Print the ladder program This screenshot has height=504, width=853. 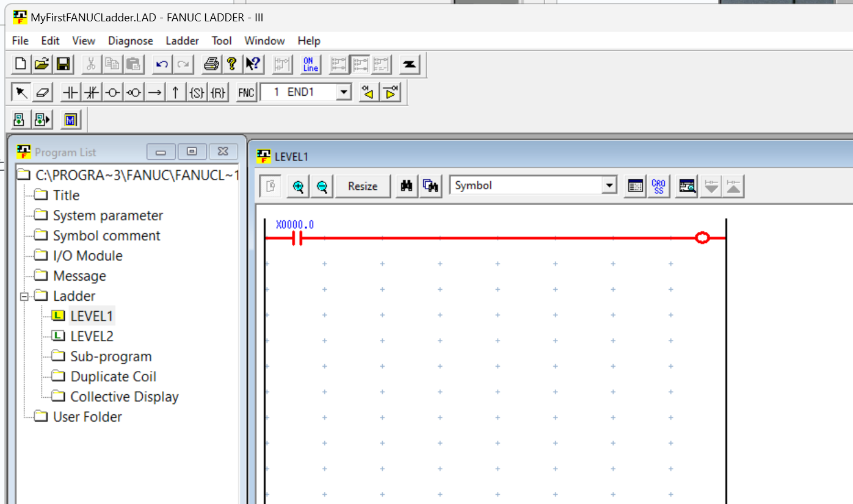[211, 63]
